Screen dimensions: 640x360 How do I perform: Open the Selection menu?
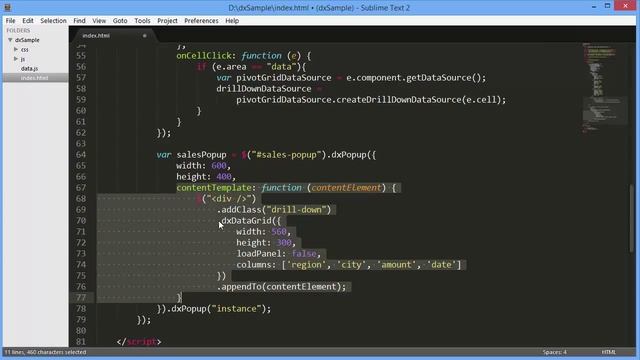point(53,21)
